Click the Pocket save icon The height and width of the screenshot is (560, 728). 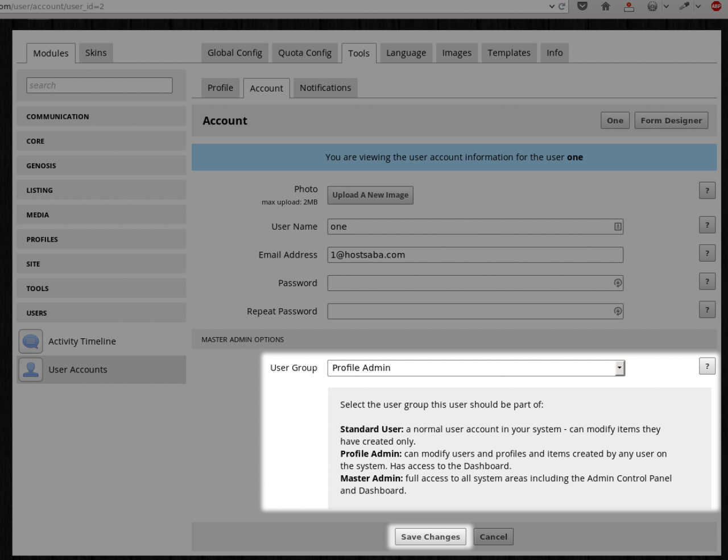click(x=582, y=6)
